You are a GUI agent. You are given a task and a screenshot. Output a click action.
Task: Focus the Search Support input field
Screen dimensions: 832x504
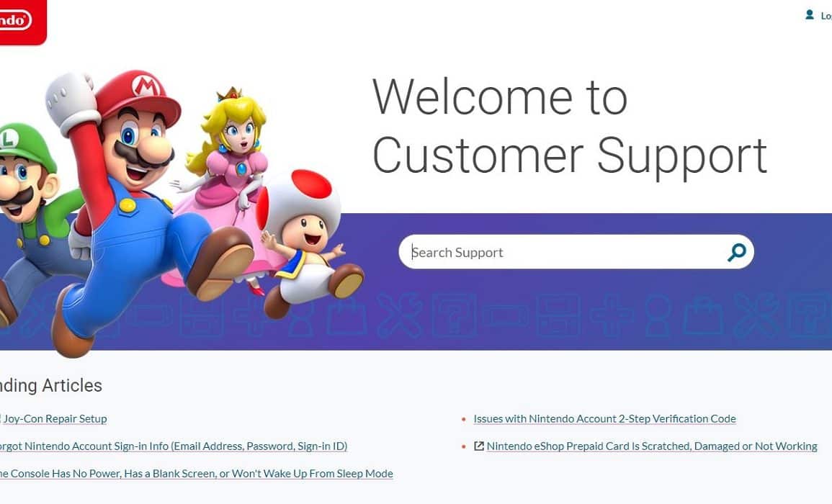pyautogui.click(x=563, y=252)
